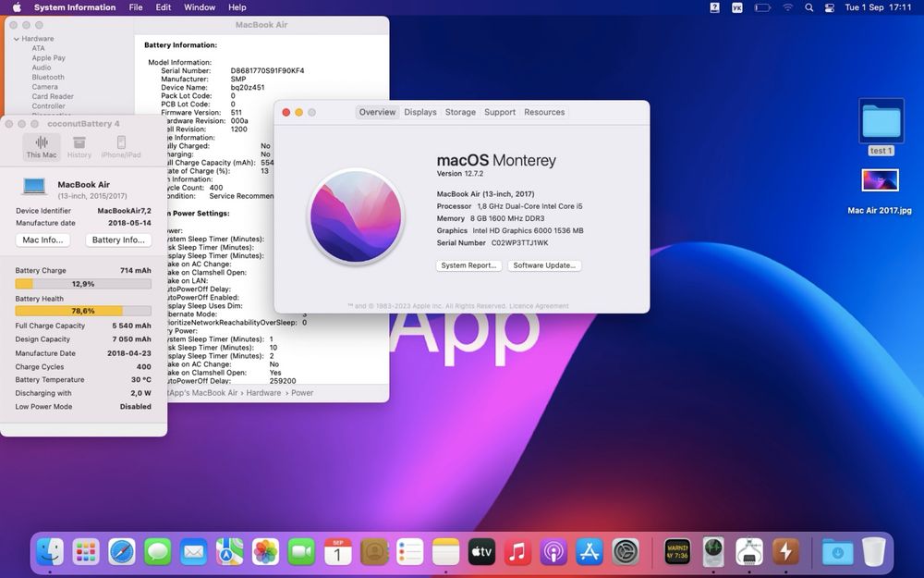Open Music app in the dock
924x578 pixels.
pos(517,553)
